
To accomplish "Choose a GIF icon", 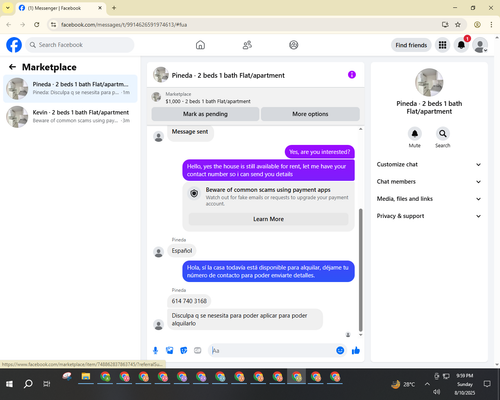I will pos(198,351).
